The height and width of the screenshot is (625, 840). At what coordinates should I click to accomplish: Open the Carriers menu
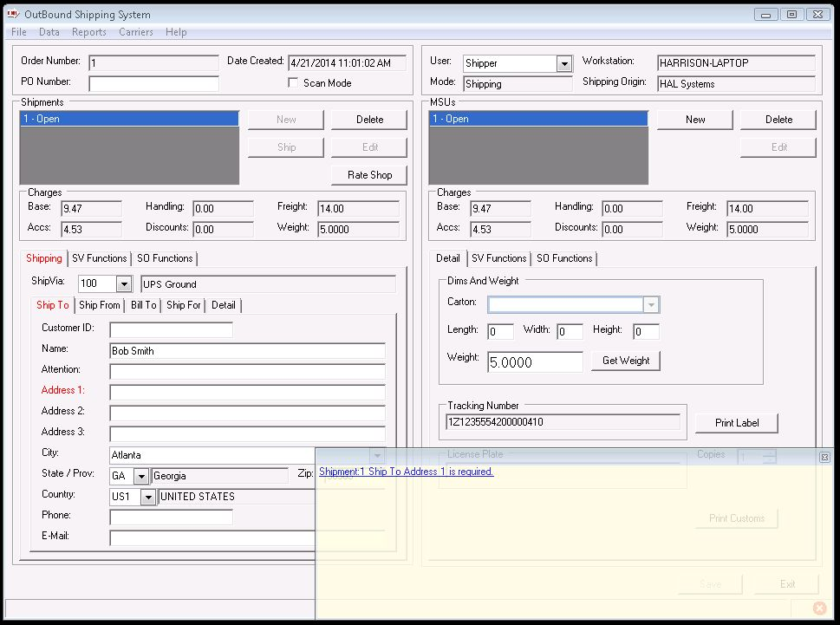(136, 31)
